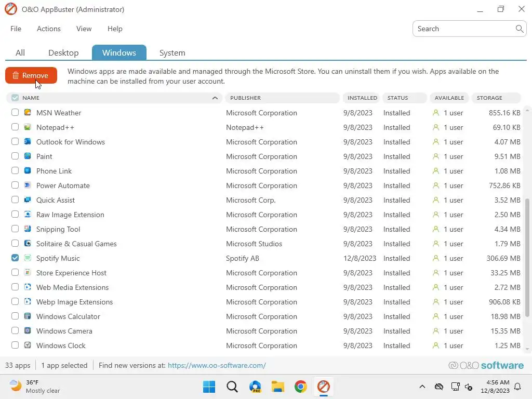Check the Quick Assist checkbox

click(15, 200)
